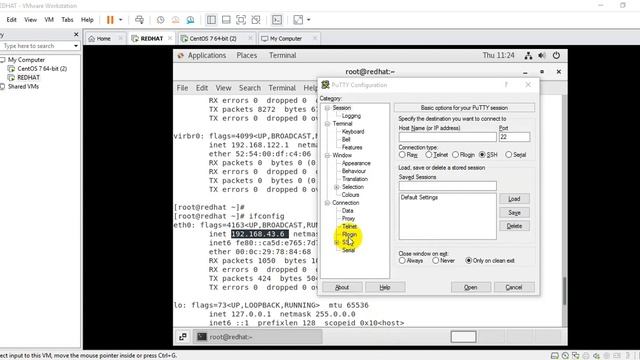Take a snapshot with the clock icon
Viewport: 640px width, 360px height.
160,20
